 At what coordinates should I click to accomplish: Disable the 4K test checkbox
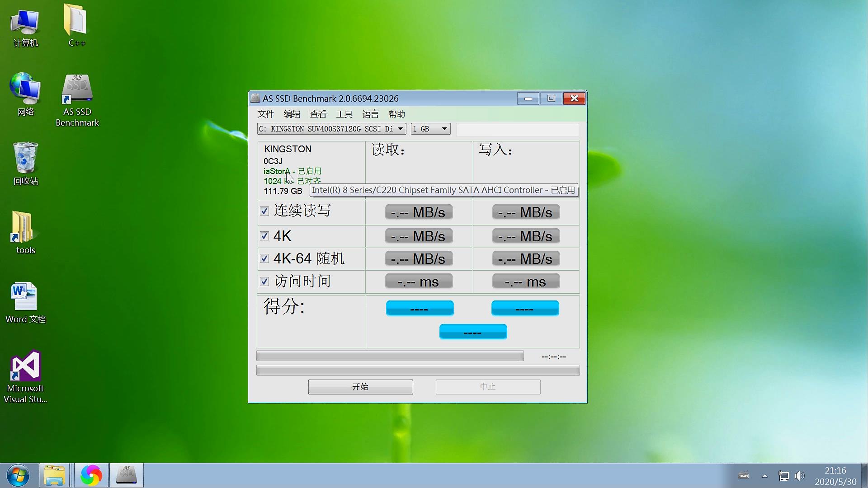point(264,235)
